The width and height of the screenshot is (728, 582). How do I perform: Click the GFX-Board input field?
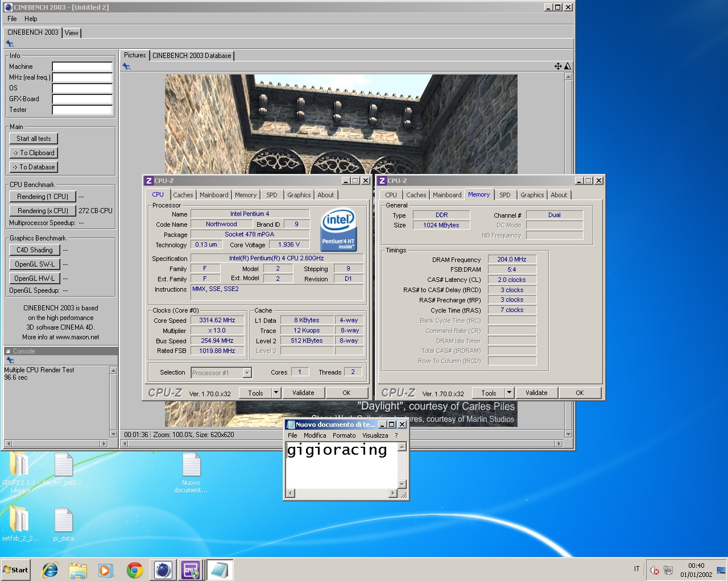[x=82, y=99]
